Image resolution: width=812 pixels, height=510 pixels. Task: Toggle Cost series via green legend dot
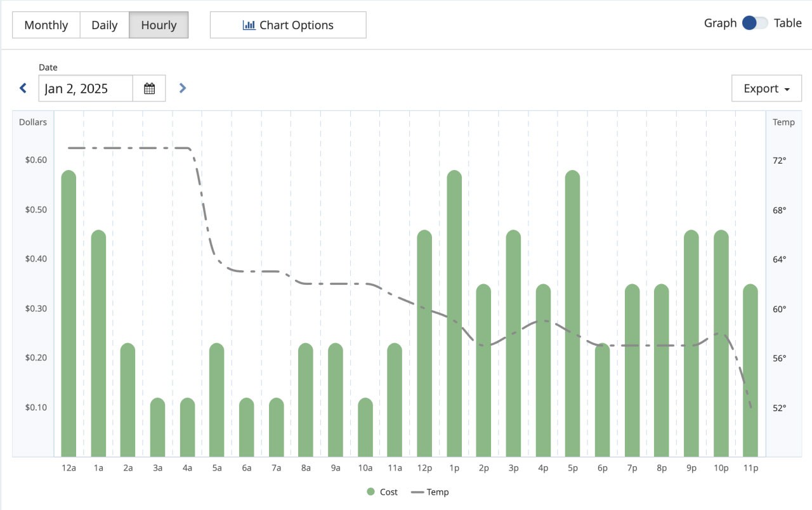(371, 492)
